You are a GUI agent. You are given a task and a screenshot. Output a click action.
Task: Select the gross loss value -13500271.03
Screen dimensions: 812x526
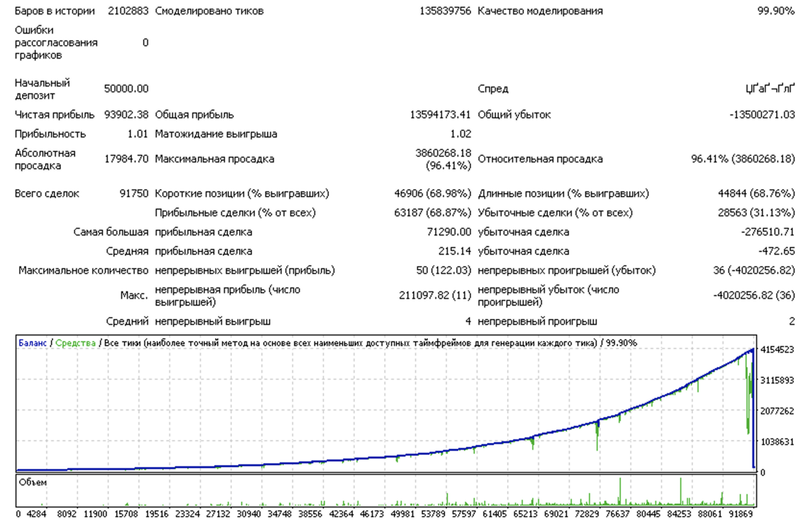click(x=762, y=115)
